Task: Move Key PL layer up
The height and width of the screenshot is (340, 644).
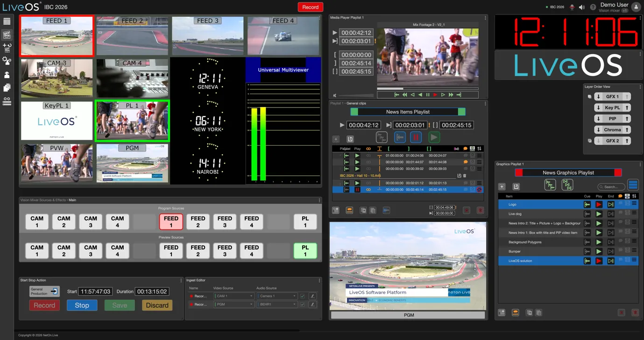Action: [x=627, y=107]
